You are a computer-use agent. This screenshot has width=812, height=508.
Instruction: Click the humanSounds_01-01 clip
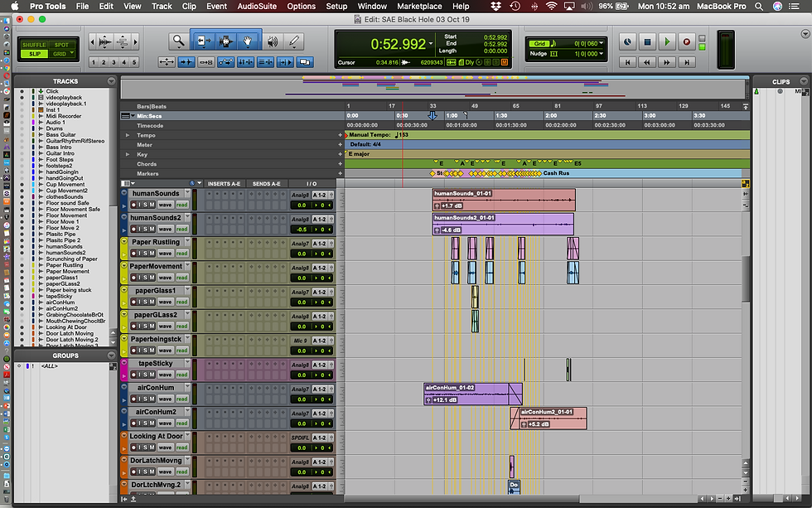click(504, 200)
